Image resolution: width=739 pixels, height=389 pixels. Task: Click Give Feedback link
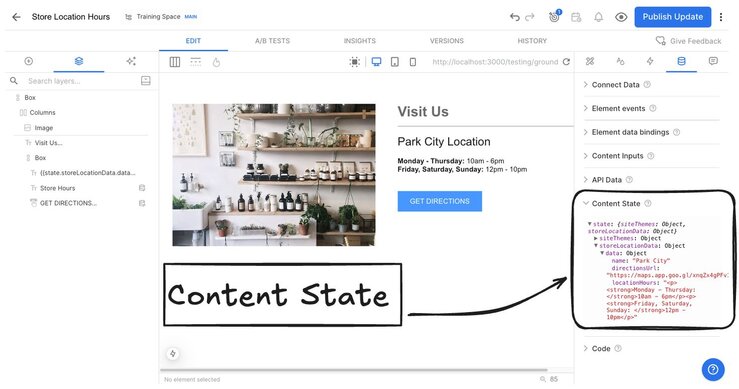click(689, 41)
